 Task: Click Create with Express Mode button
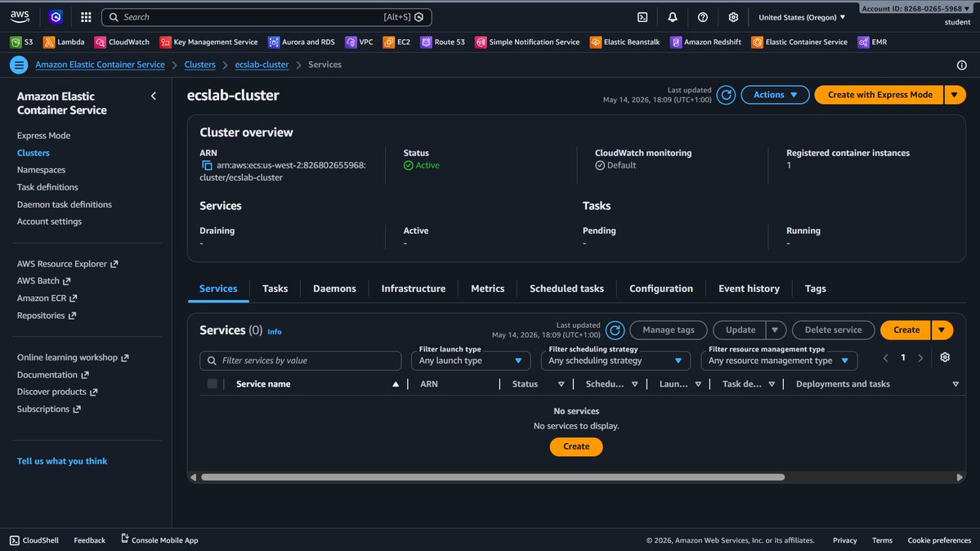(x=879, y=95)
